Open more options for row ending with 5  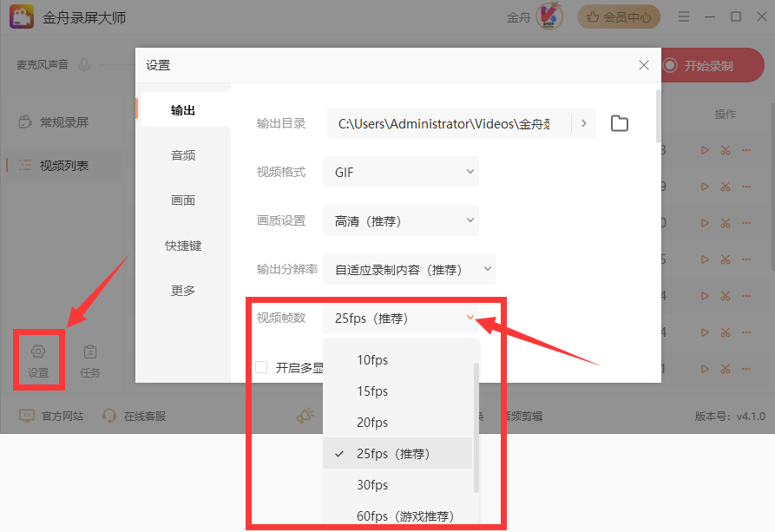click(x=746, y=259)
